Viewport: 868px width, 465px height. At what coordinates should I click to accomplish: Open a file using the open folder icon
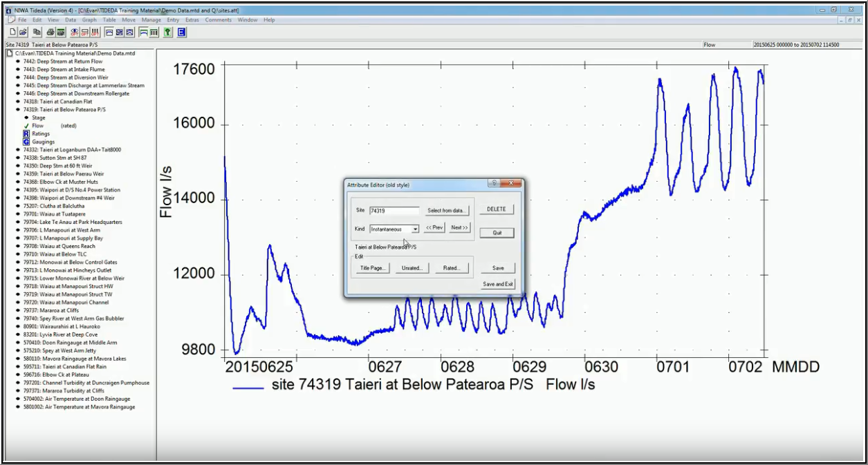[x=21, y=32]
